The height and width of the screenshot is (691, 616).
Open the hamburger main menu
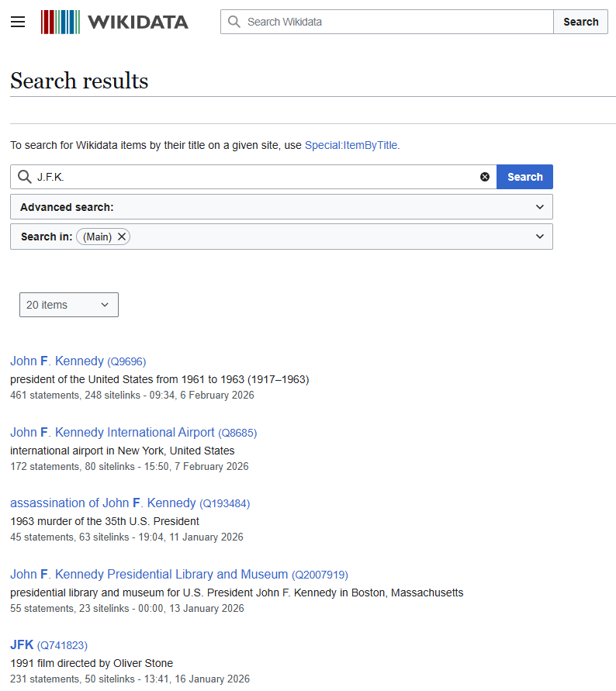[x=18, y=22]
